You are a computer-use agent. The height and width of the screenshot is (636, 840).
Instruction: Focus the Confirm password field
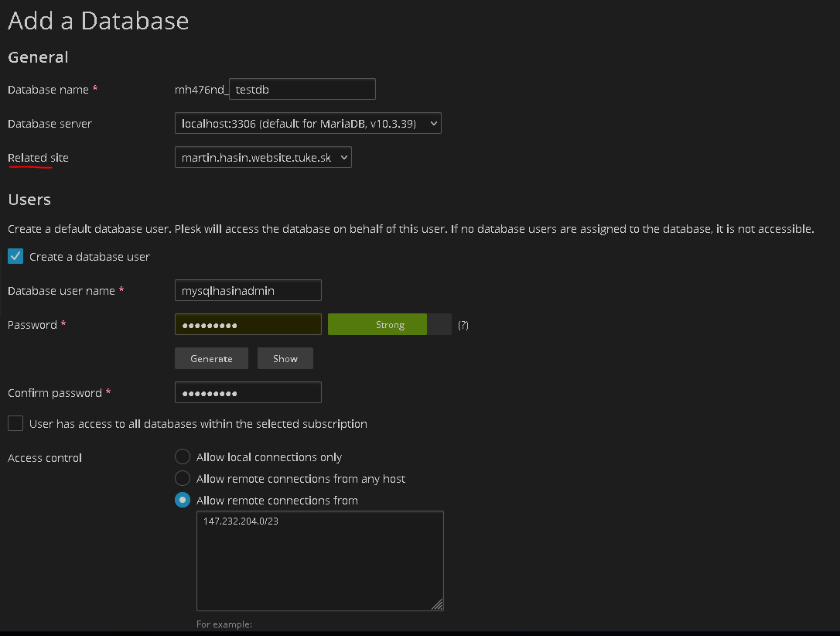pyautogui.click(x=248, y=392)
